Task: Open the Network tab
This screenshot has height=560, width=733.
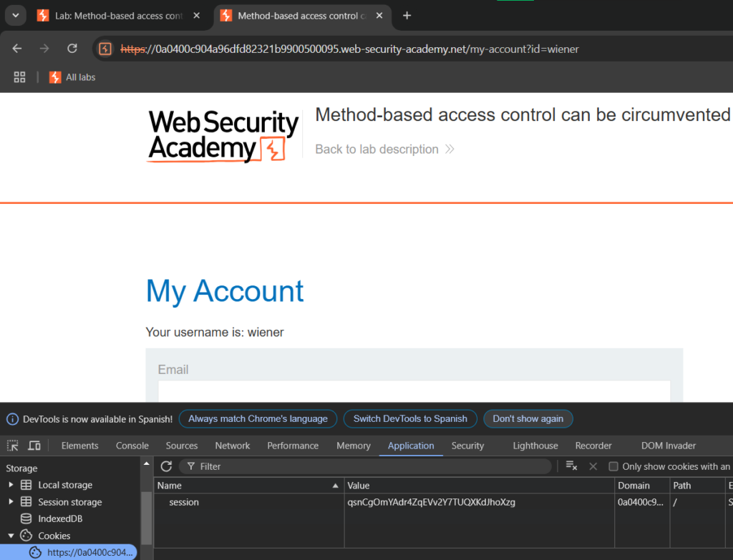Action: (233, 446)
